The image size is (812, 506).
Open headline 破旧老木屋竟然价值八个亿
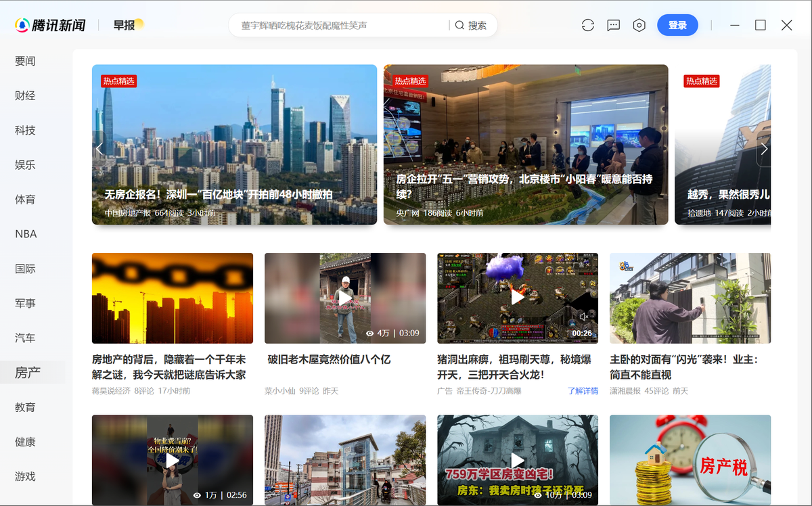pyautogui.click(x=329, y=359)
